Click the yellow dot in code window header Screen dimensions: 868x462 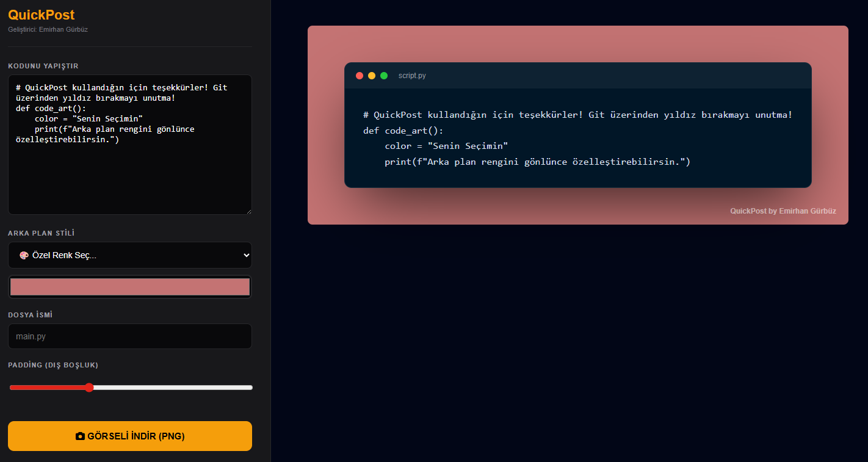click(372, 76)
